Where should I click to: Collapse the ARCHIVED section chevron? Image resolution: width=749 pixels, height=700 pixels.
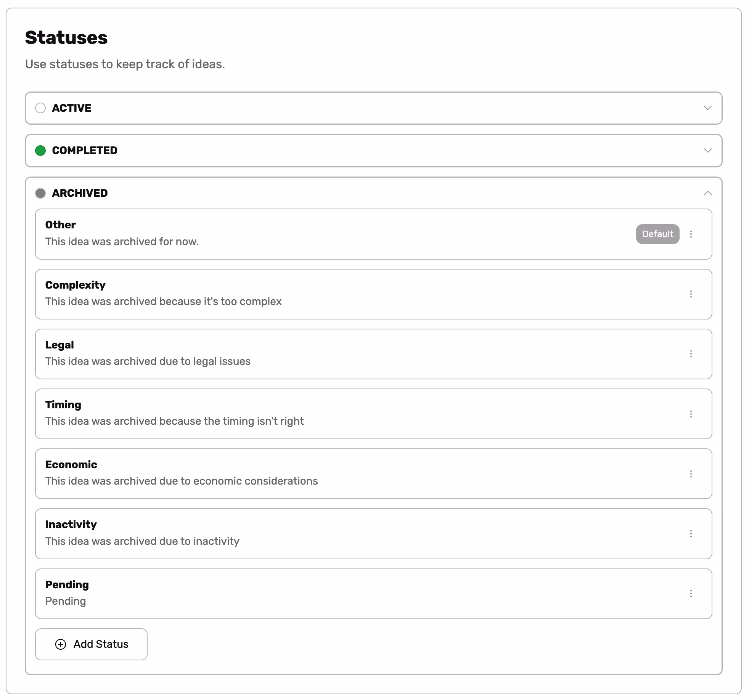707,193
